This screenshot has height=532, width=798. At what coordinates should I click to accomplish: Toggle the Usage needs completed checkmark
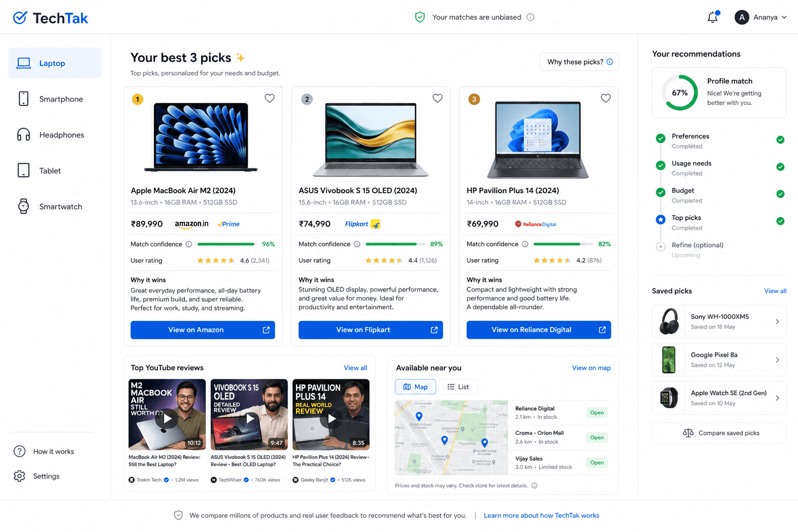pyautogui.click(x=780, y=167)
